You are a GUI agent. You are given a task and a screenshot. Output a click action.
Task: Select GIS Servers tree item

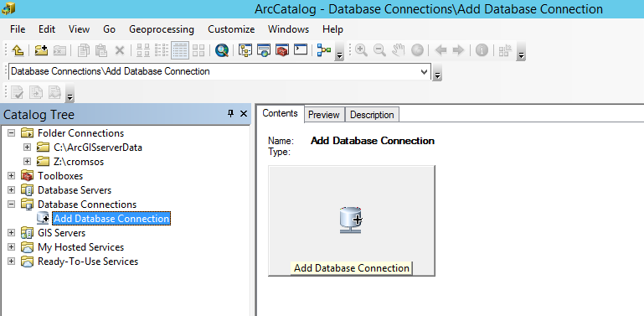pos(62,233)
